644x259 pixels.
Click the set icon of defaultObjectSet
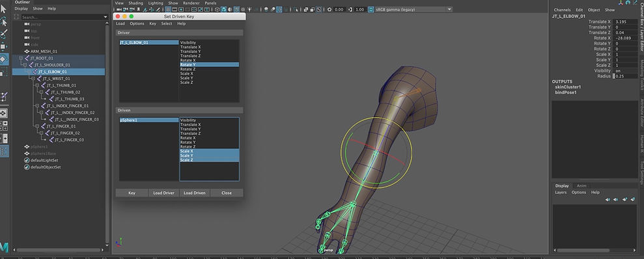pos(27,167)
